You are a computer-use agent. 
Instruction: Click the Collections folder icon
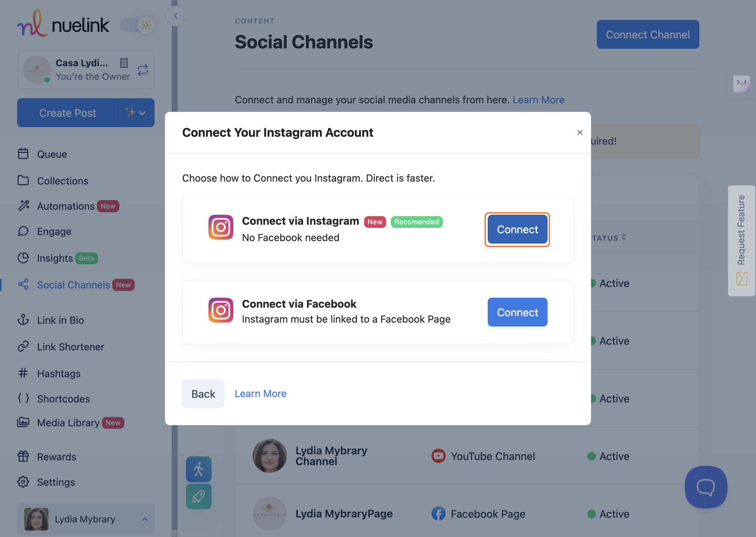coord(23,180)
